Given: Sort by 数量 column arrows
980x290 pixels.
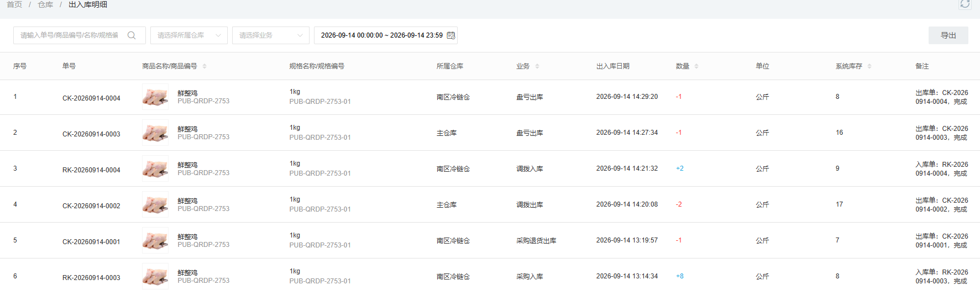Looking at the screenshot, I should coord(696,66).
